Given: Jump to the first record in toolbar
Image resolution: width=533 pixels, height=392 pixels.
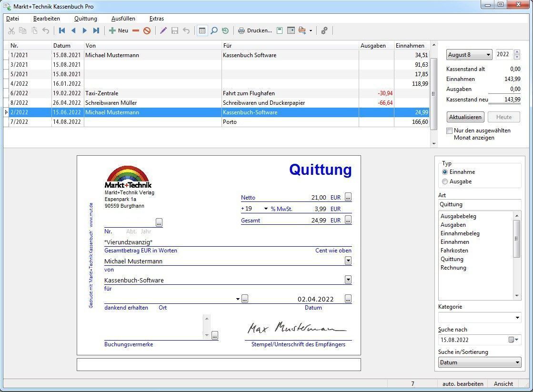Looking at the screenshot, I should [62, 30].
